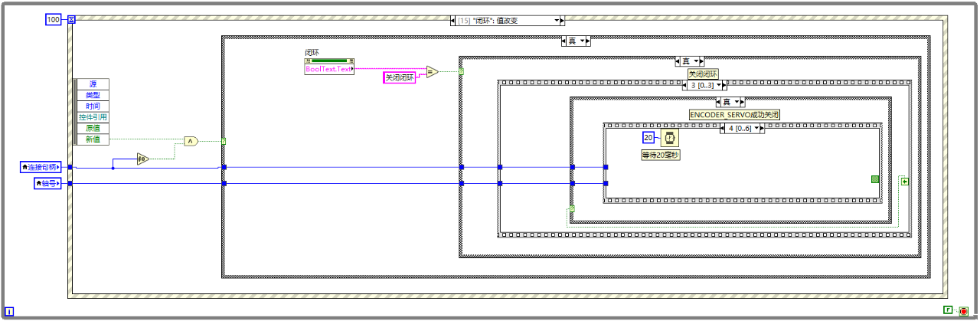The height and width of the screenshot is (321, 980).
Task: Select the False boolean constant near the stop terminal
Action: (948, 310)
